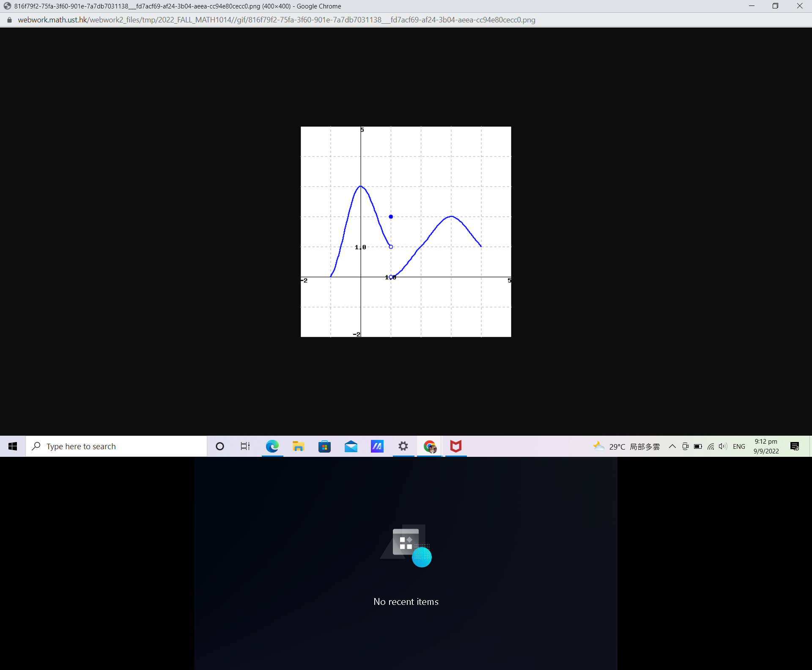Open File Explorer from the taskbar
Screen dimensions: 812x670
pos(299,446)
